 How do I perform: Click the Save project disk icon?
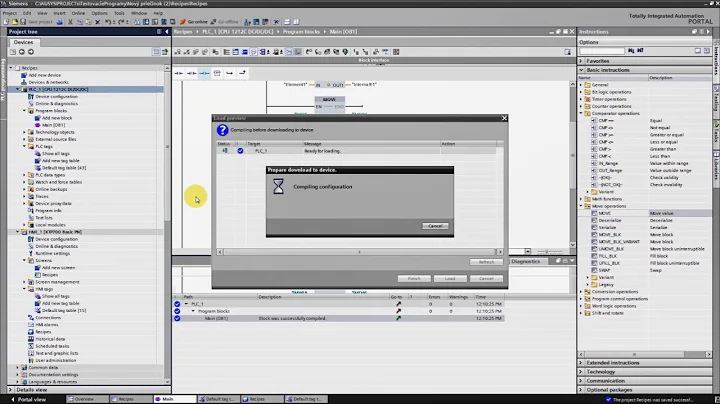coord(23,22)
